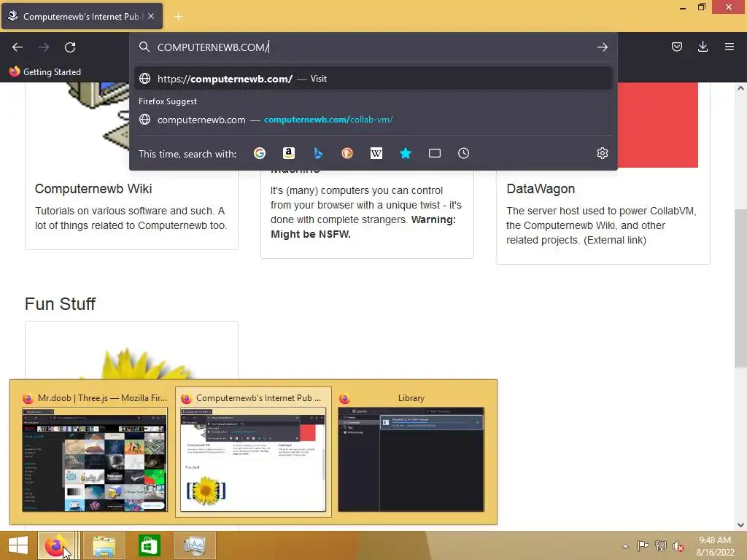Close the Computernewb's Internet Pub tab
The height and width of the screenshot is (560, 747).
click(x=151, y=16)
